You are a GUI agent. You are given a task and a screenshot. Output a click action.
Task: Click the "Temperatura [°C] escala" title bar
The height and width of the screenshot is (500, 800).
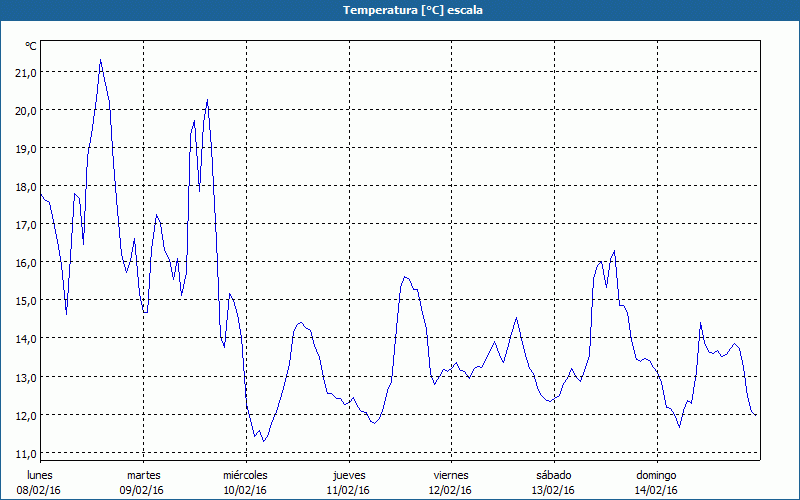400,10
